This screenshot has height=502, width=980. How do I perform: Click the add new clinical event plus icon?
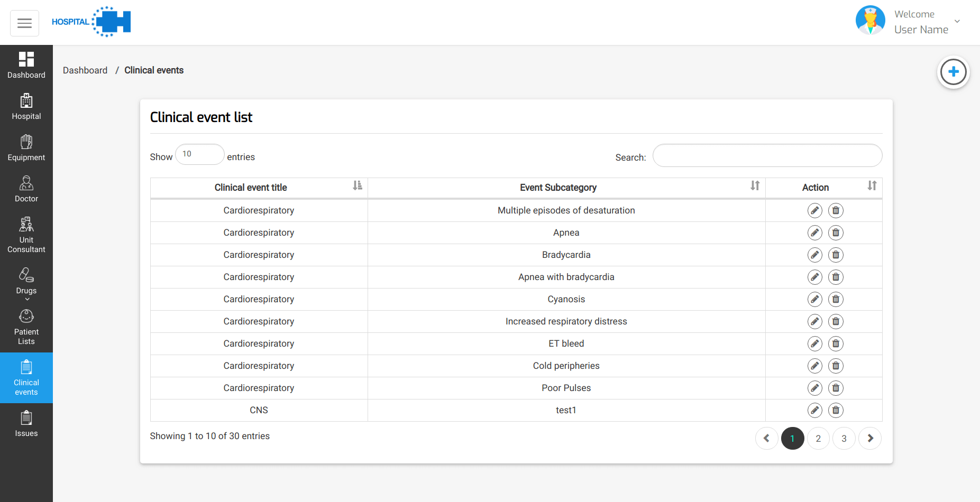tap(953, 72)
